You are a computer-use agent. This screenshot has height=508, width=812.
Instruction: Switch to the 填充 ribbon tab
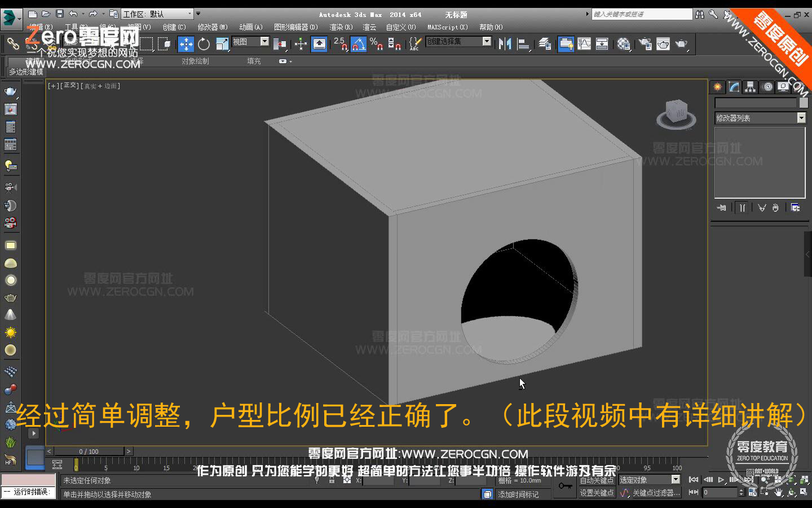click(254, 61)
